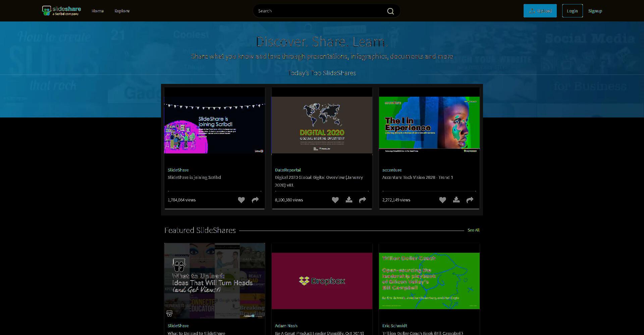
Task: Open Trillion Dollar Coach thumbnail
Action: 429,281
